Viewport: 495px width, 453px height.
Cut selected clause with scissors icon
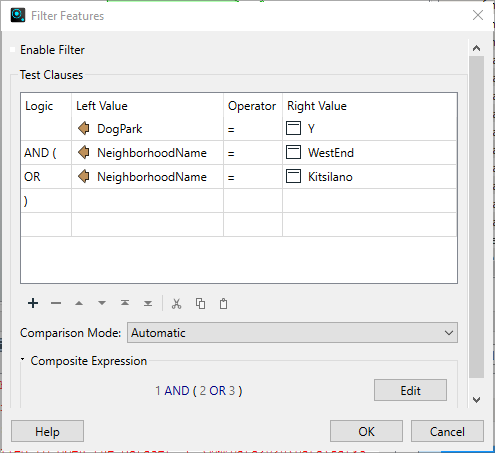177,304
